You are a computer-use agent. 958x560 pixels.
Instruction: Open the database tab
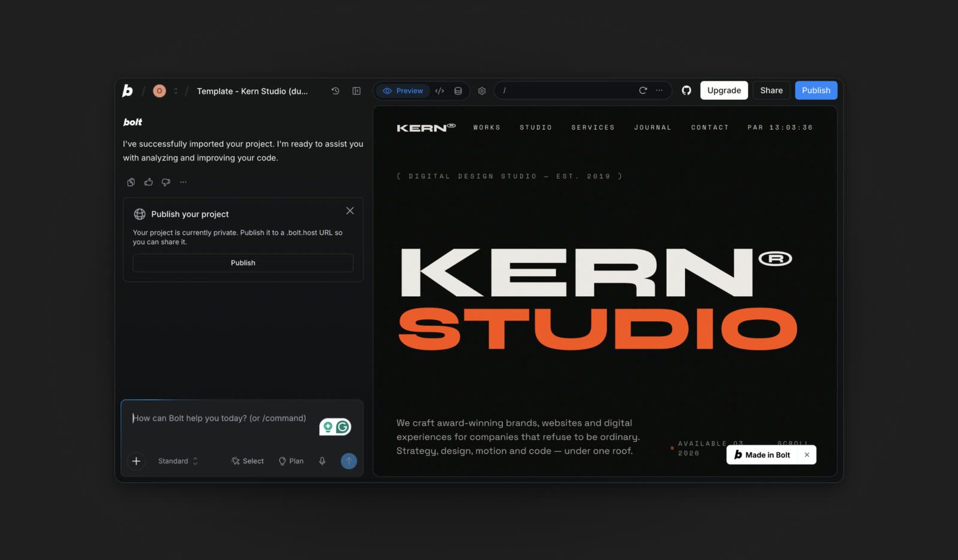pyautogui.click(x=458, y=91)
